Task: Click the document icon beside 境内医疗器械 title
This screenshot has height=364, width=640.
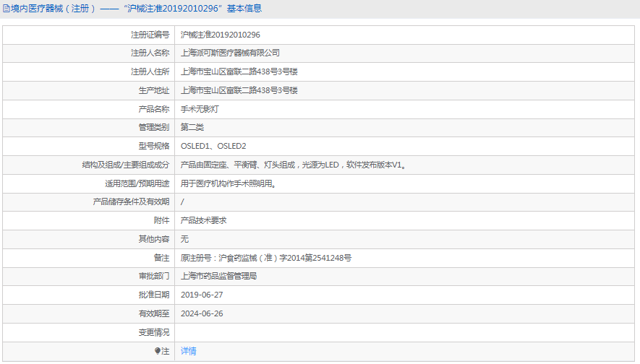Action: [x=6, y=9]
